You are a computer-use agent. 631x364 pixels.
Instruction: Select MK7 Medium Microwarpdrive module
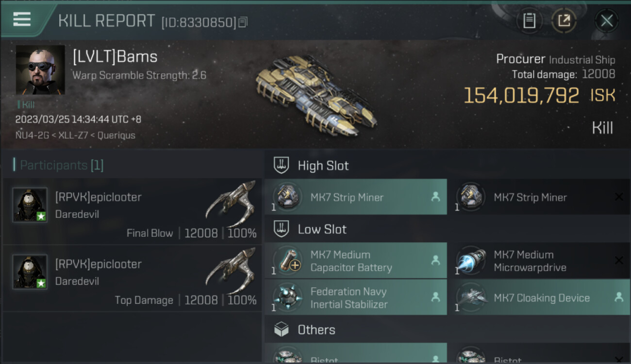click(542, 261)
